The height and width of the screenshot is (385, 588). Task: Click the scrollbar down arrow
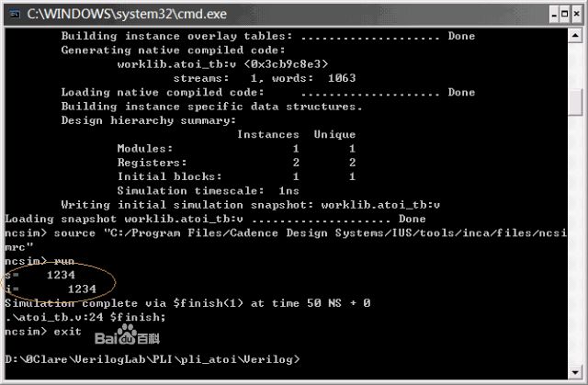(x=575, y=373)
